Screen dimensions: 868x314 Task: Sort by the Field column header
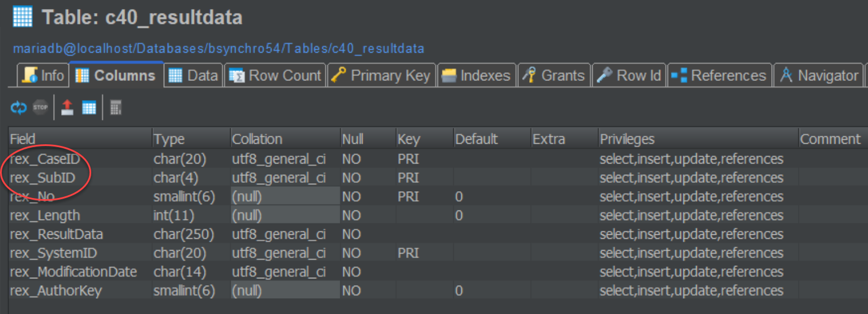80,139
